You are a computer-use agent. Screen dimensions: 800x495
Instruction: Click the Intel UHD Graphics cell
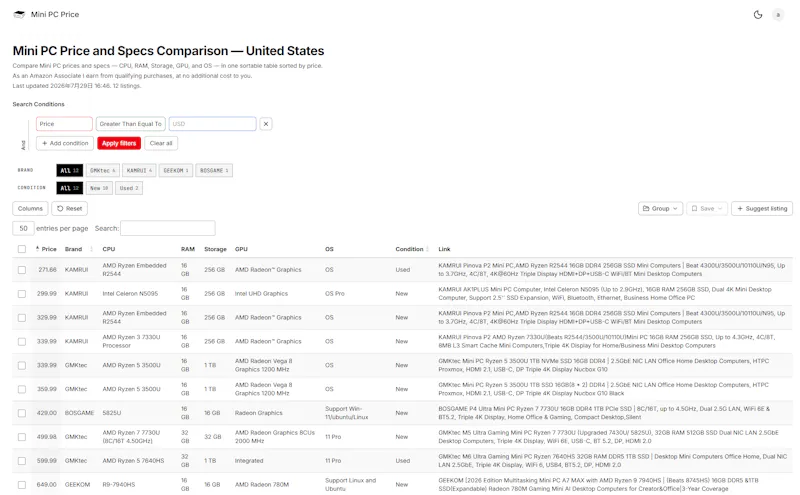261,294
